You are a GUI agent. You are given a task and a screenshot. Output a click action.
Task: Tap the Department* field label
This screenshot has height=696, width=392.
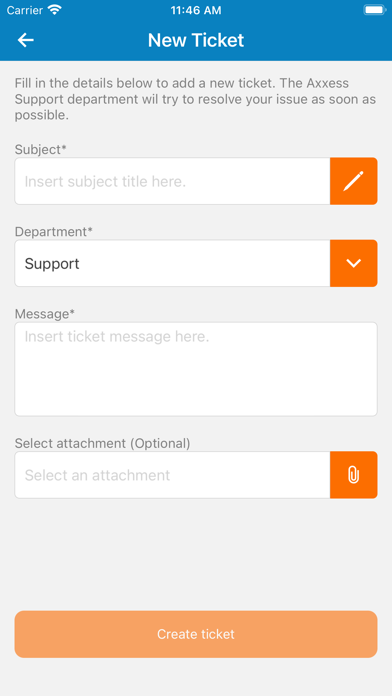point(54,232)
